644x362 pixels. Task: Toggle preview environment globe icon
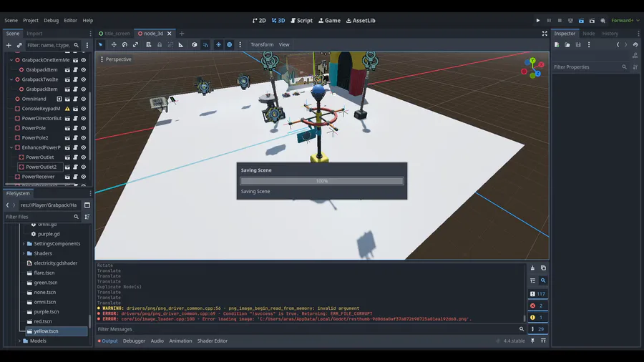pos(230,45)
